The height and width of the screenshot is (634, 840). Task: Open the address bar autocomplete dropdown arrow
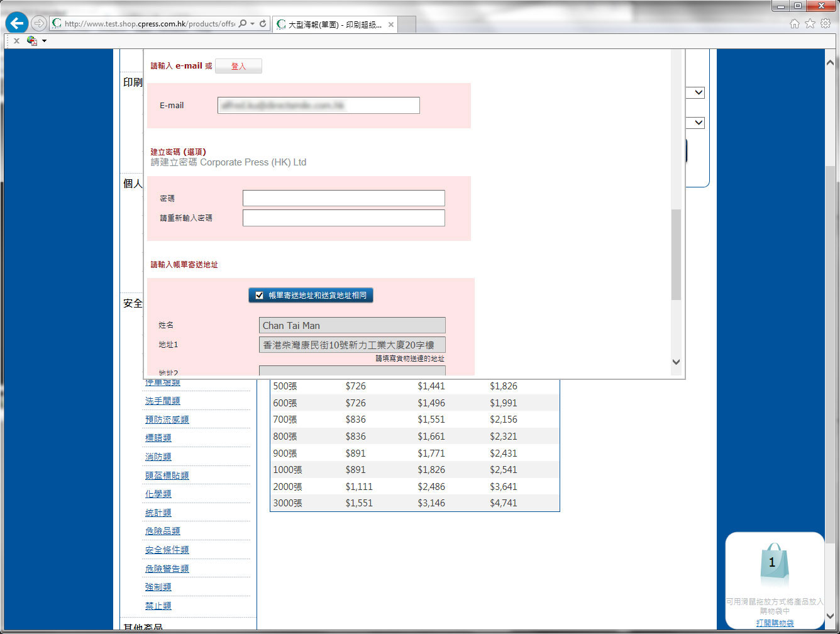pos(253,24)
